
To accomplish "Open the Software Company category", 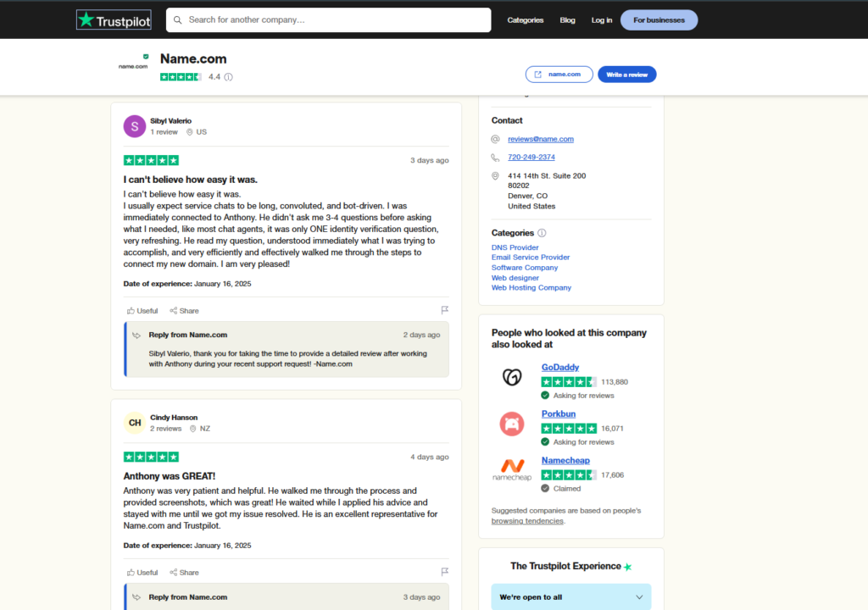I will tap(525, 268).
